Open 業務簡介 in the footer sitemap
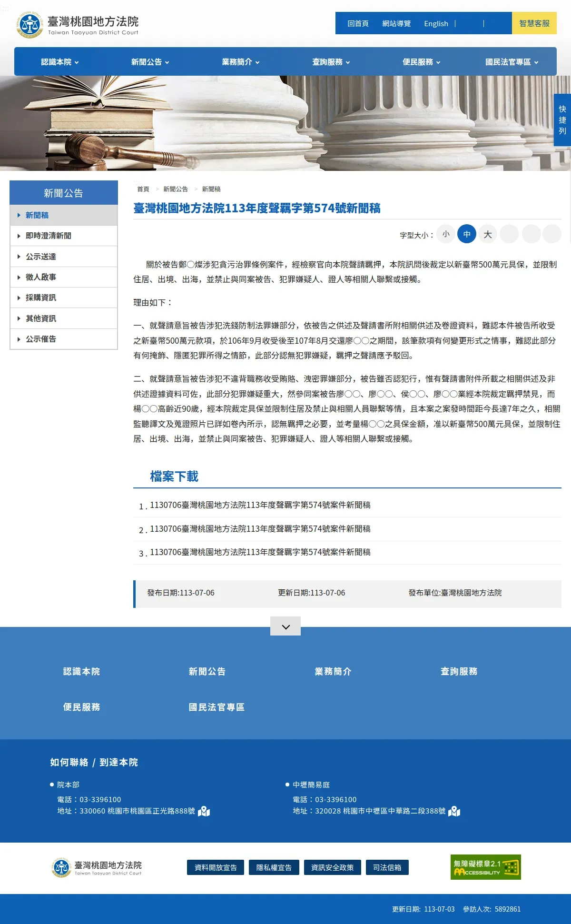This screenshot has height=924, width=571. [x=333, y=671]
